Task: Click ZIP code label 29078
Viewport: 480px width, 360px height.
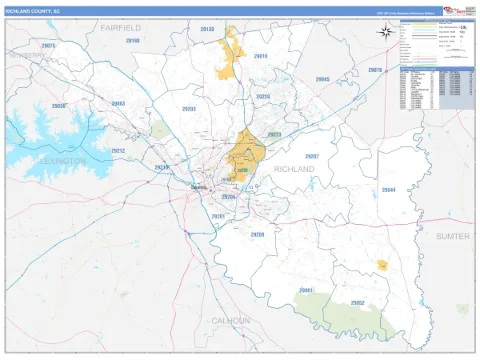Action: point(375,70)
